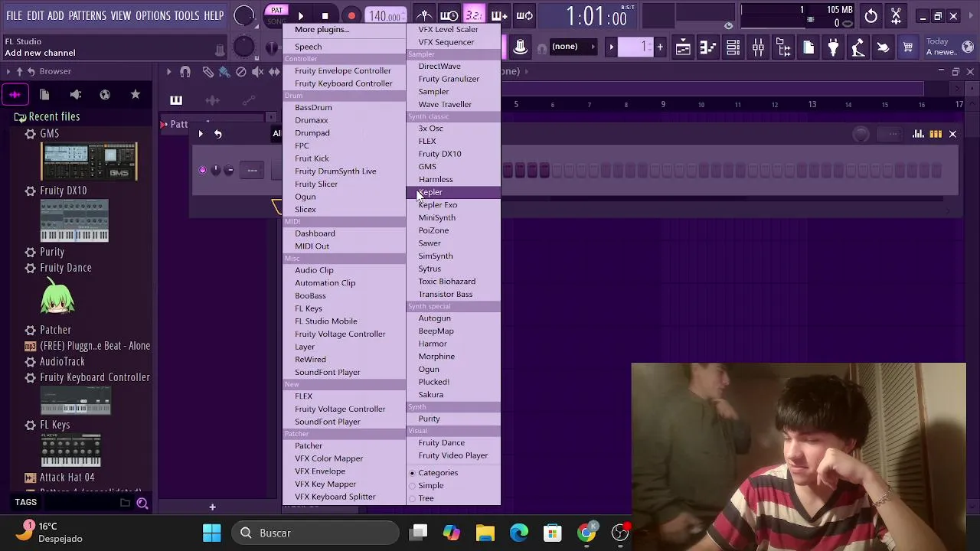Click the browser search magnifier icon
Screen dimensions: 980x551
click(142, 503)
